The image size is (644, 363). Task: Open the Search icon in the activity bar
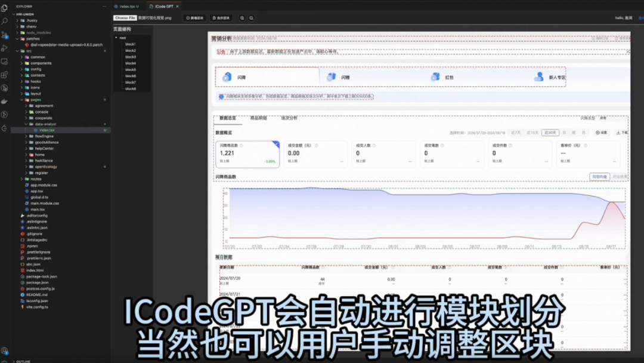4,21
